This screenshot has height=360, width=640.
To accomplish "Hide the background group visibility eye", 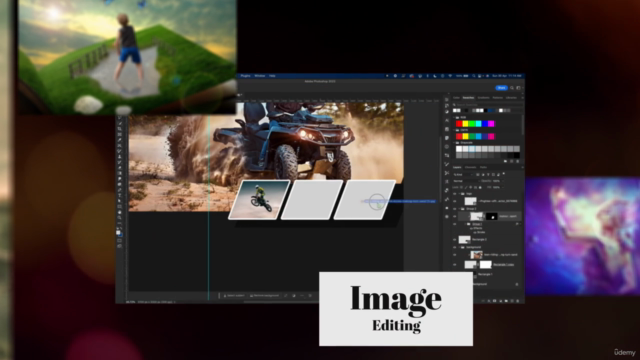I will pyautogui.click(x=454, y=247).
